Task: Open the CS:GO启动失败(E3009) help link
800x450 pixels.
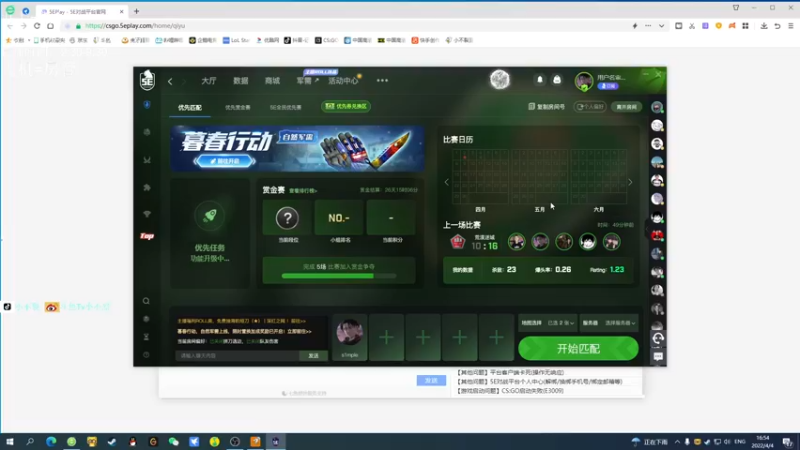Action: pos(510,391)
